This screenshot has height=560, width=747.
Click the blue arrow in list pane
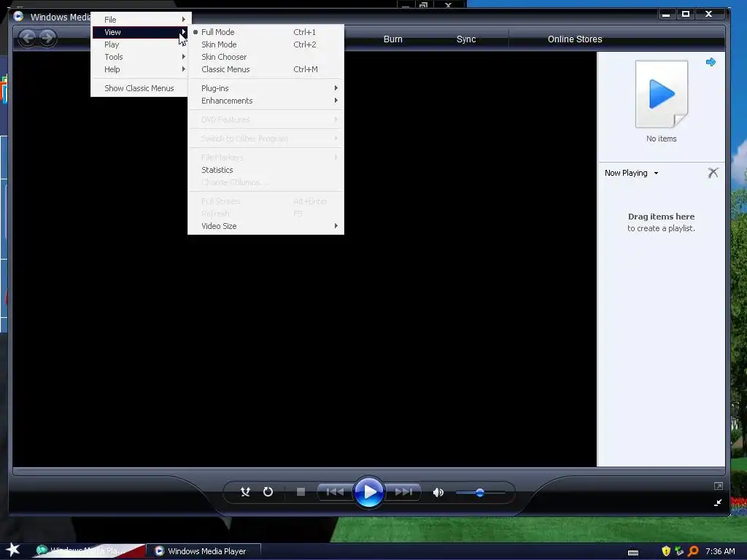click(711, 62)
